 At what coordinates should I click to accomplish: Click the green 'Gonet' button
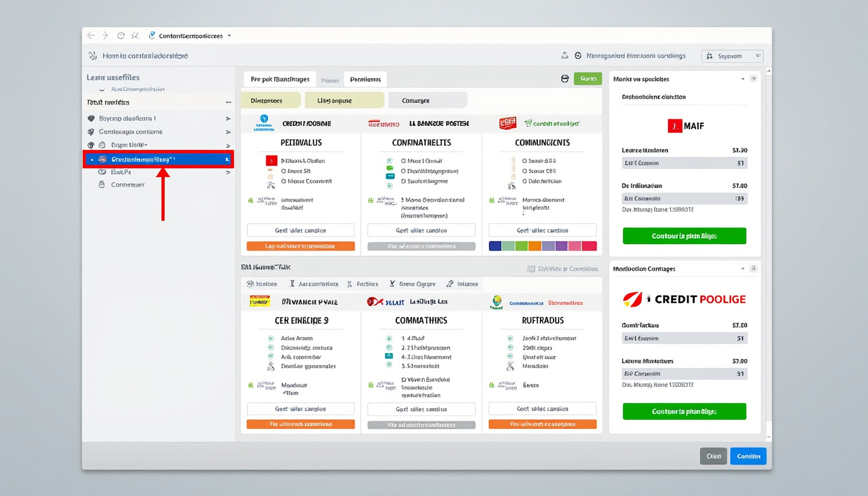(x=588, y=79)
